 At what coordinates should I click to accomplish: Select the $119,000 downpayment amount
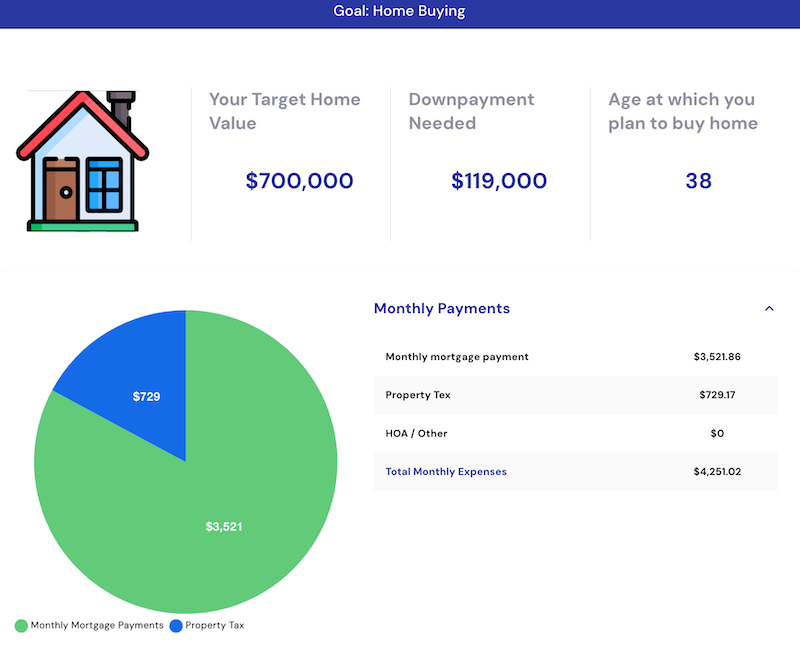pyautogui.click(x=499, y=181)
